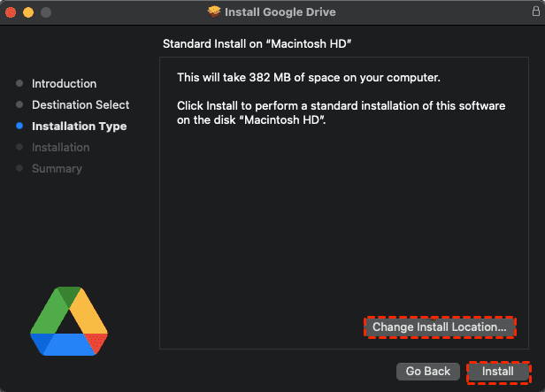The height and width of the screenshot is (392, 545).
Task: Go to the Destination Select step
Action: [81, 105]
